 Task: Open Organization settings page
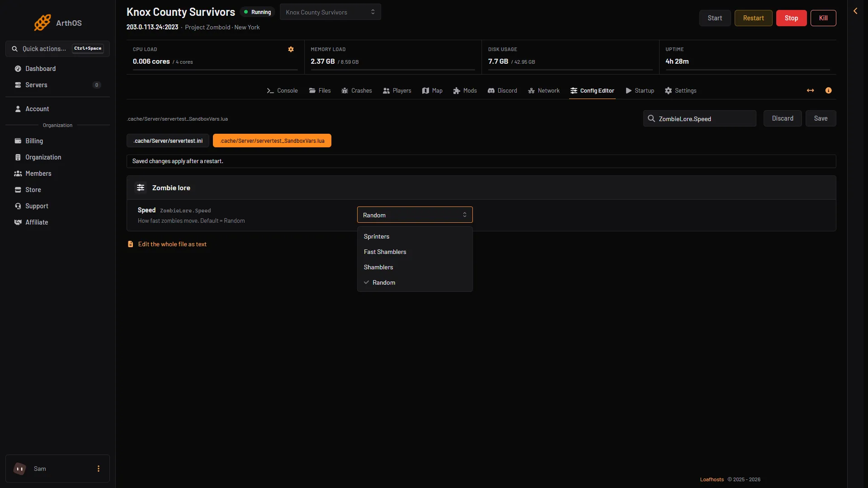click(x=57, y=157)
